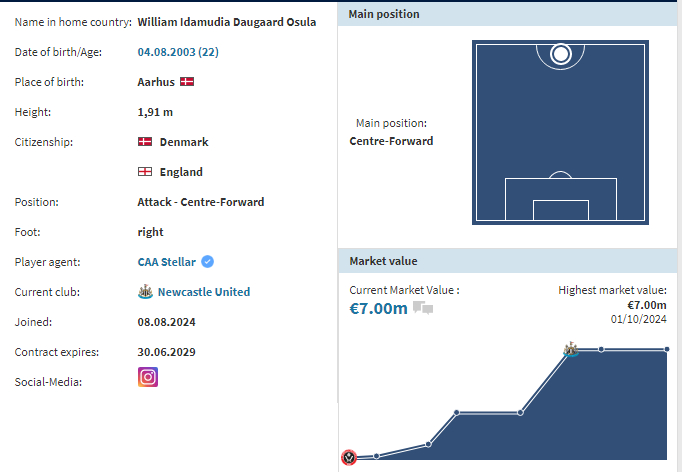
Task: Click the Newcastle crest marker on chart
Action: [x=571, y=349]
